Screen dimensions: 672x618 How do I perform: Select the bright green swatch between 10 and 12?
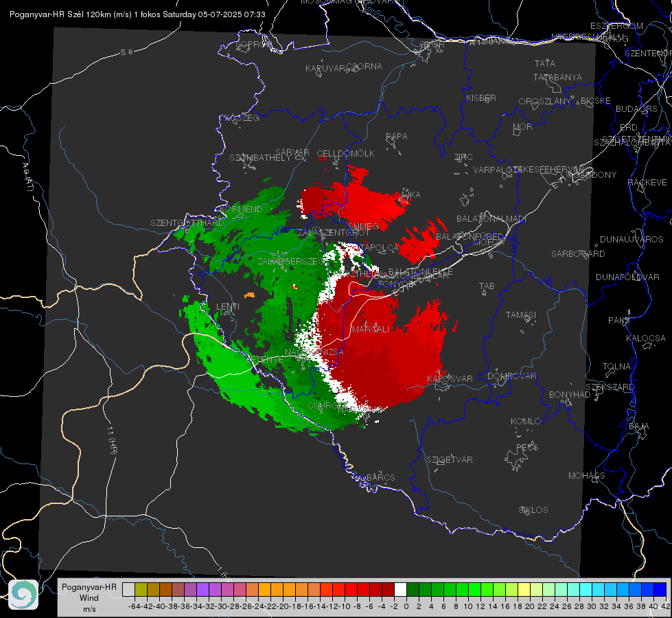click(x=474, y=590)
